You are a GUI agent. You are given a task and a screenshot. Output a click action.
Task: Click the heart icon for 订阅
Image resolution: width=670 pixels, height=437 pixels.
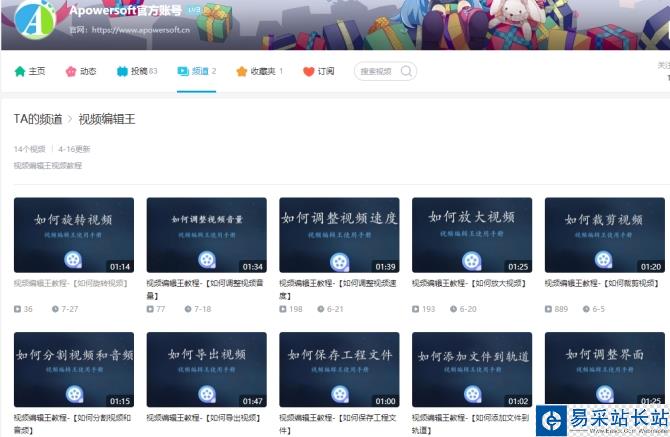pyautogui.click(x=309, y=72)
